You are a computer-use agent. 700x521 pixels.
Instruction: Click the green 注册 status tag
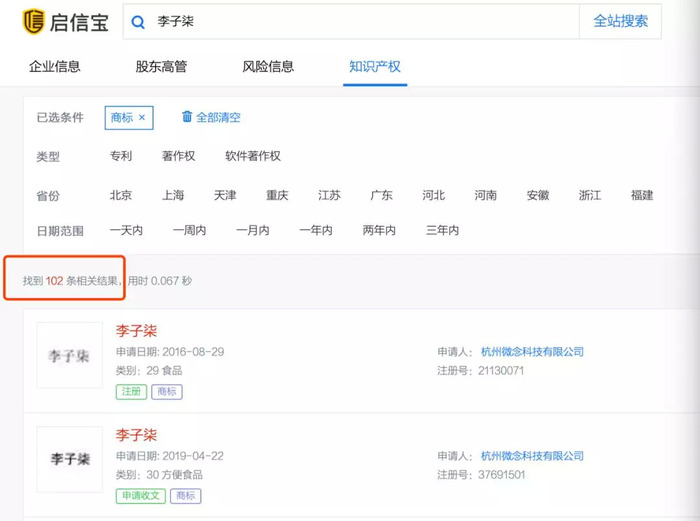click(x=131, y=392)
